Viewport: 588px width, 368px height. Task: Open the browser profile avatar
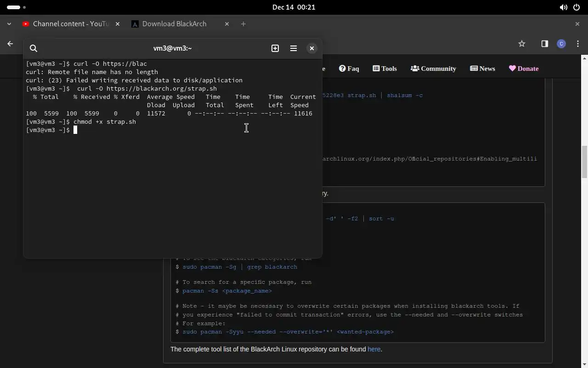(x=561, y=44)
